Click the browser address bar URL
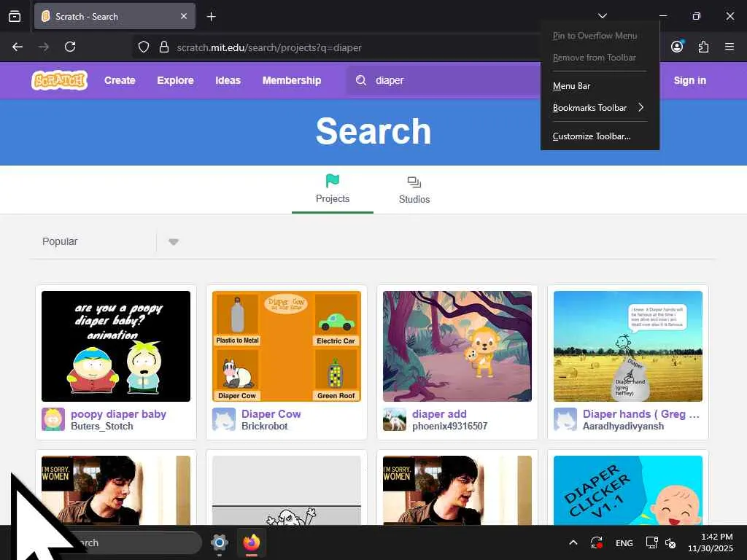The image size is (747, 560). 269,47
